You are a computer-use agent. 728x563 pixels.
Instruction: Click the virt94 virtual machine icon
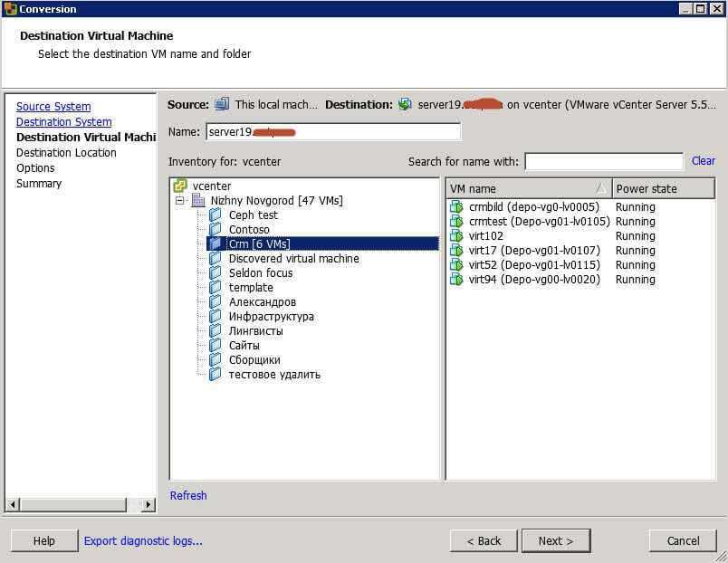(x=456, y=280)
